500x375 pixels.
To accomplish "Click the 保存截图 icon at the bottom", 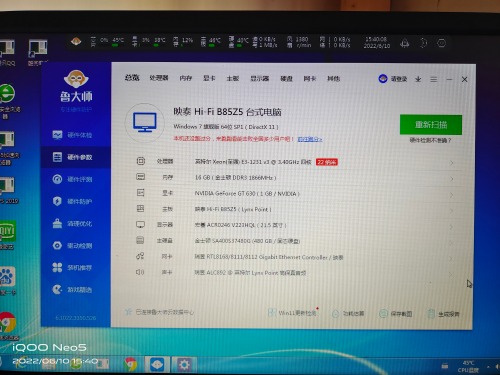I will (384, 313).
